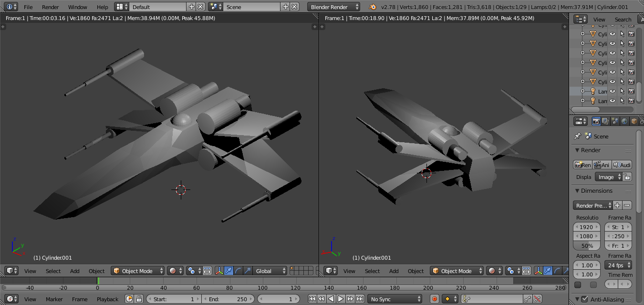644x305 pixels.
Task: Open the Render Presets dropdown
Action: 592,205
